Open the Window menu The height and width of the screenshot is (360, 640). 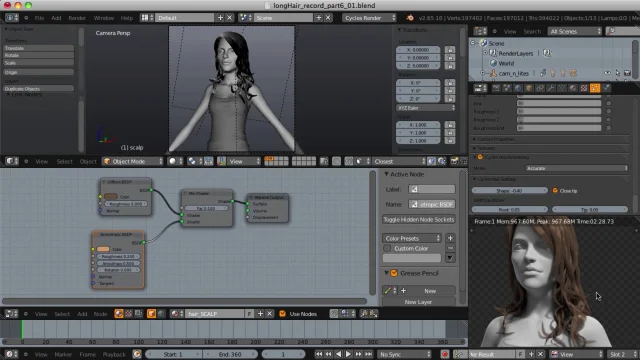[104, 18]
